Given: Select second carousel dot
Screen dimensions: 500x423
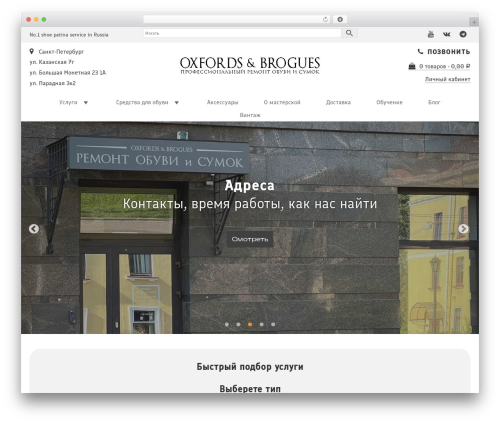Looking at the screenshot, I should tap(238, 324).
